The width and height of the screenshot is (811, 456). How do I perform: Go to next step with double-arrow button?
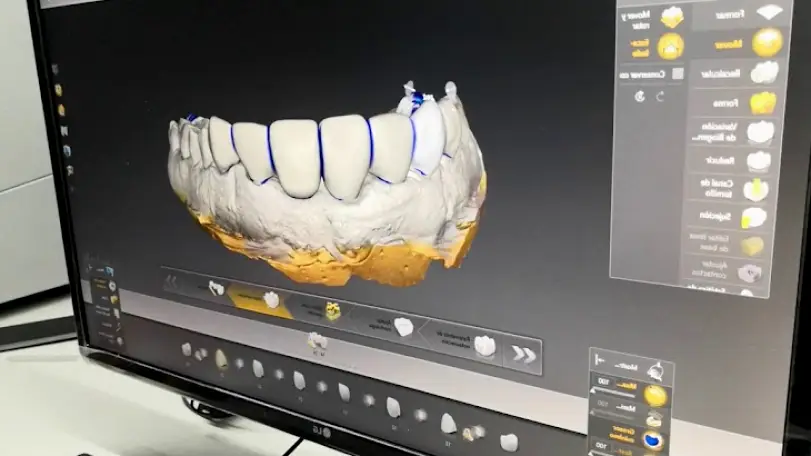point(522,355)
